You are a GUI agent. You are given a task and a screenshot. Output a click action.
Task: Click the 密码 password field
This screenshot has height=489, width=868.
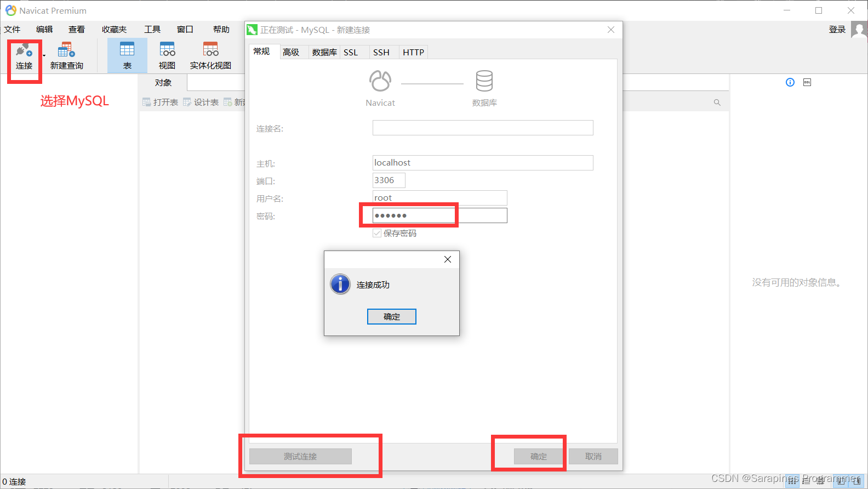[x=440, y=215]
